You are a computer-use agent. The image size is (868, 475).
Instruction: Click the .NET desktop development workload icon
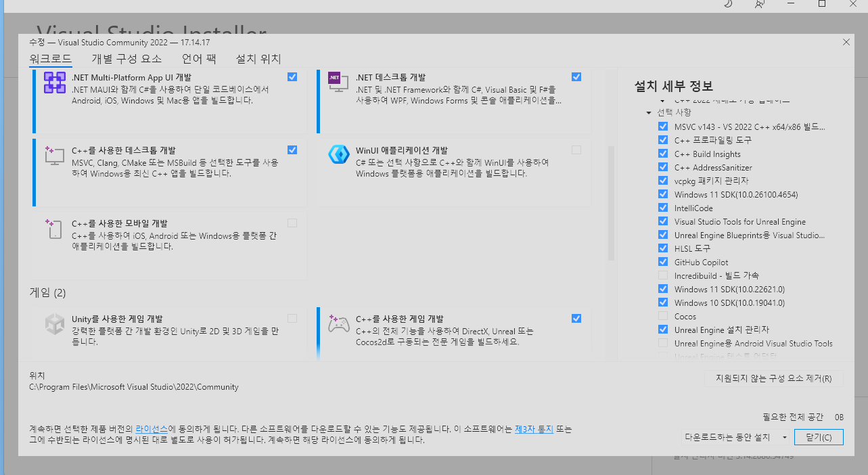pos(338,83)
